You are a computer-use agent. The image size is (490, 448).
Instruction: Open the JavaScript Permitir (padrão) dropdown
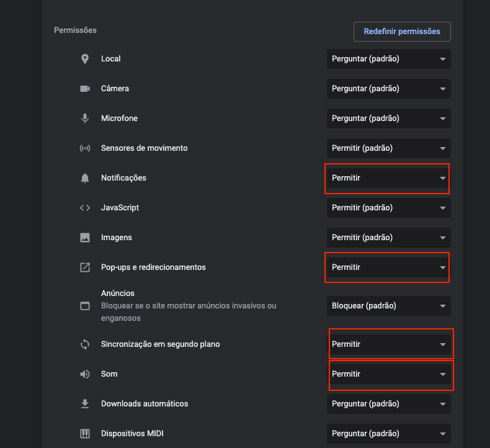(x=388, y=208)
